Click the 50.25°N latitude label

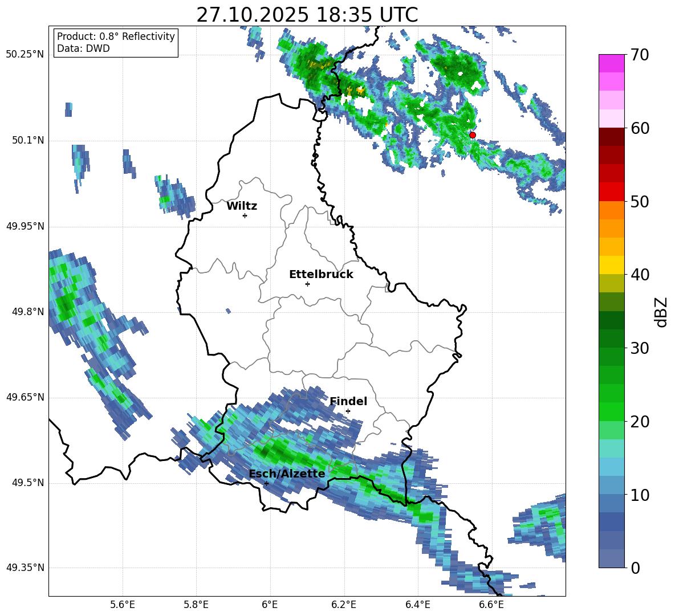(25, 55)
